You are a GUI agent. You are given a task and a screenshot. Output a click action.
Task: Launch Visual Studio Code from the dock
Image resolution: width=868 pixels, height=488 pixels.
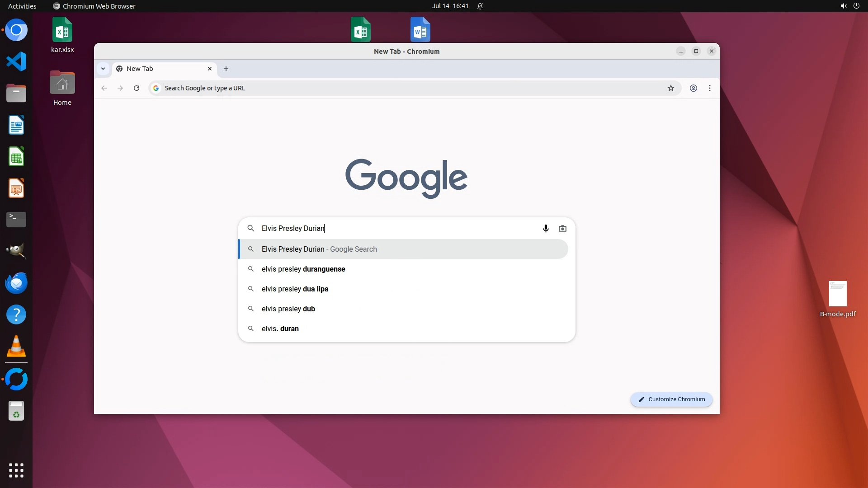[x=16, y=61]
